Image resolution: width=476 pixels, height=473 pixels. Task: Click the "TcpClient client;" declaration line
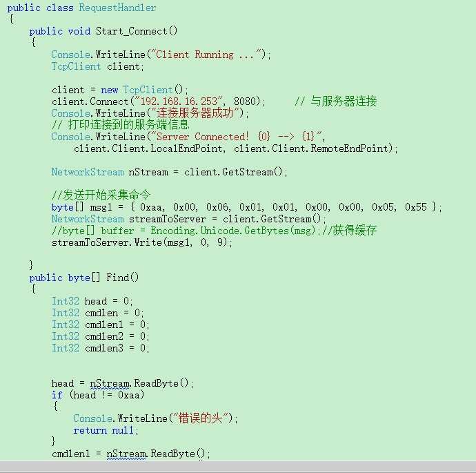pyautogui.click(x=97, y=66)
